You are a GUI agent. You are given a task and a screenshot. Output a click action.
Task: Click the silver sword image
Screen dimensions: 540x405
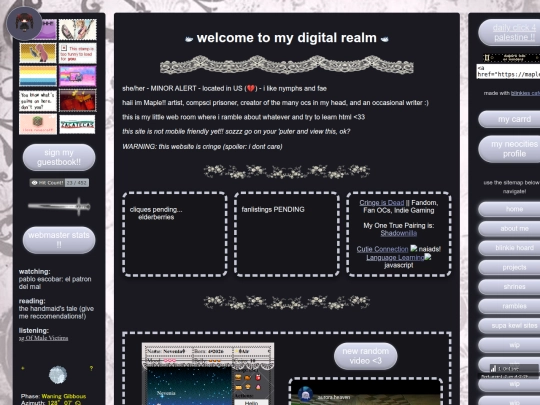tap(59, 207)
